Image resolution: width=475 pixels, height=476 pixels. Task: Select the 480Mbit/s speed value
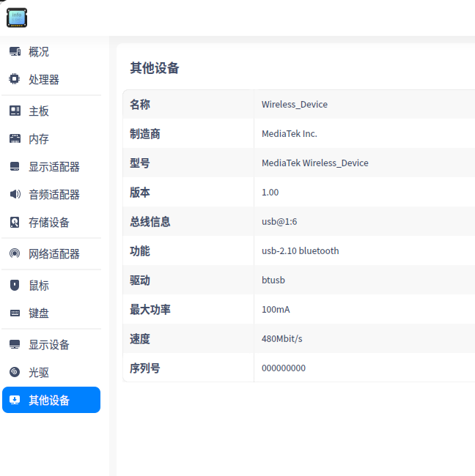point(282,339)
